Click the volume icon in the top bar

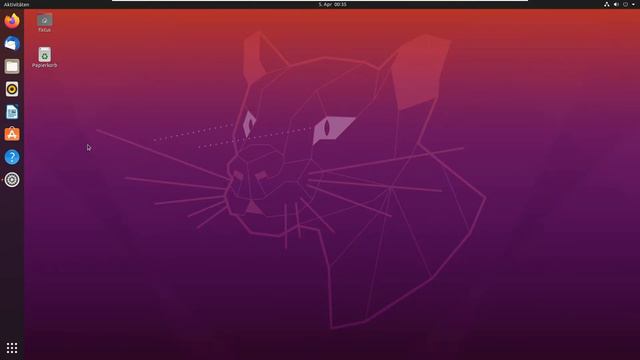point(616,4)
